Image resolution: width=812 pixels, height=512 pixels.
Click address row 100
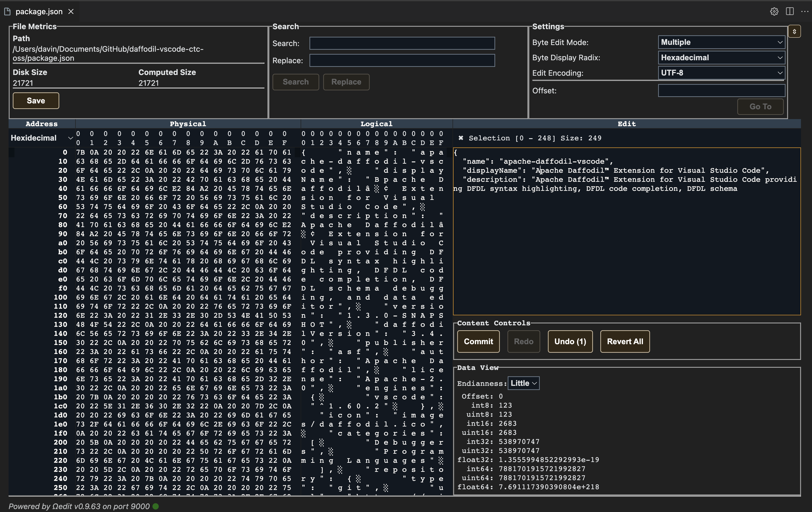point(60,297)
